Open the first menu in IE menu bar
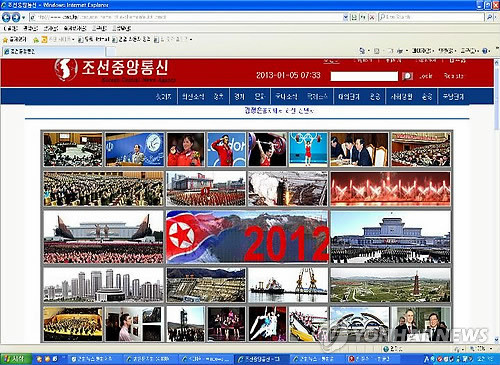Viewport: 500px width, 365px height. point(11,28)
